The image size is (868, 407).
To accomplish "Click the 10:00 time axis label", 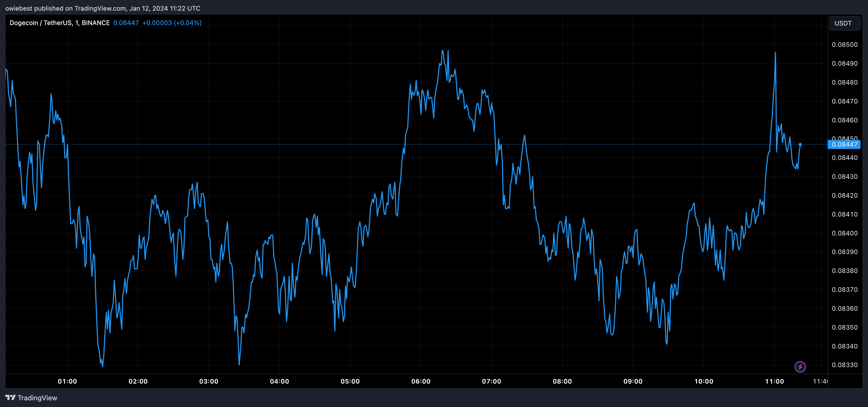I will pyautogui.click(x=703, y=381).
